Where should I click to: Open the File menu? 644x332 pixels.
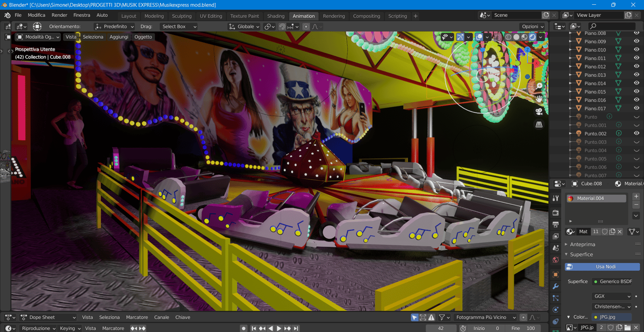pyautogui.click(x=18, y=15)
